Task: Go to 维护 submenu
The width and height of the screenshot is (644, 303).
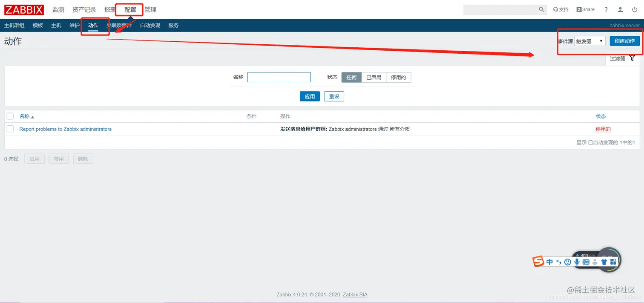Action: point(75,26)
